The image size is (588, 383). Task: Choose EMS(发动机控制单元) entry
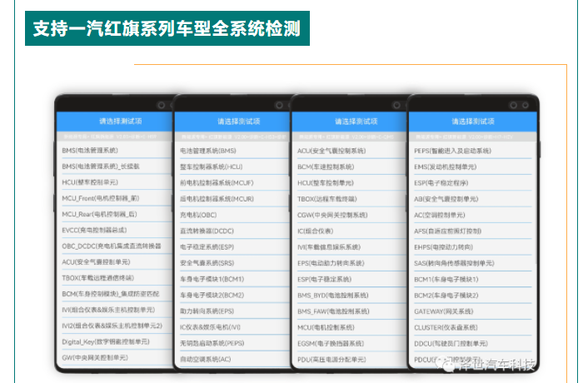(x=471, y=167)
